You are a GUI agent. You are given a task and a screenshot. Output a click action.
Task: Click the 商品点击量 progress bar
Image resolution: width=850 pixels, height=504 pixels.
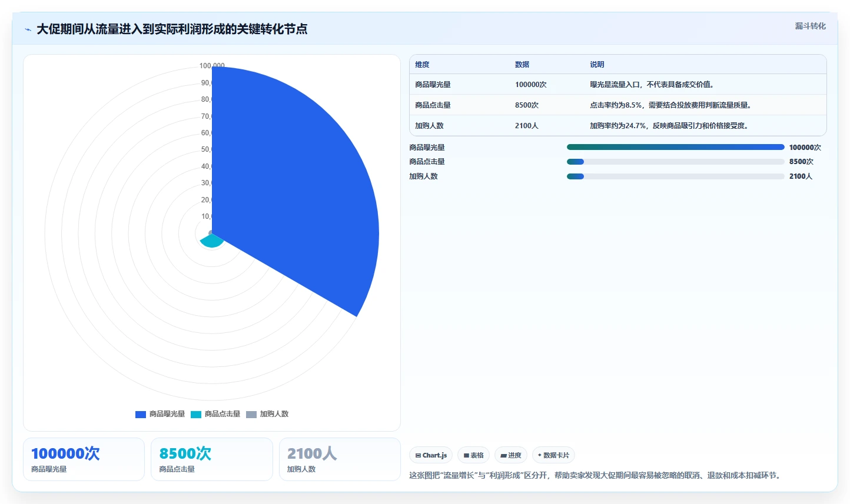(x=676, y=162)
